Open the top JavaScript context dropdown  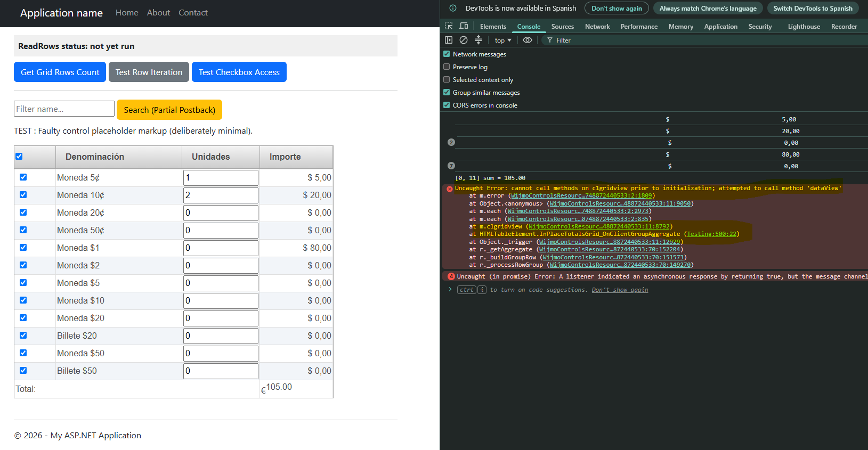tap(502, 40)
